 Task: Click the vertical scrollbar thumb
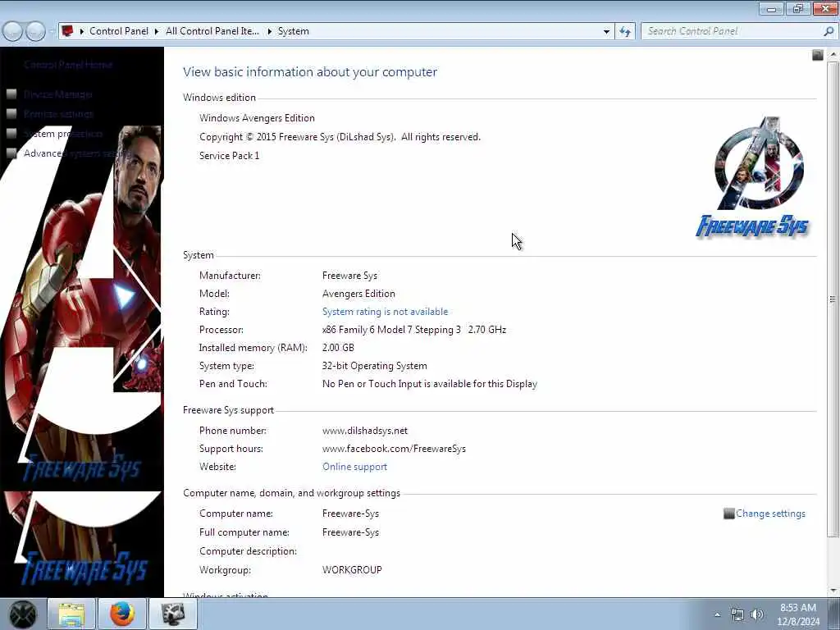[833, 299]
